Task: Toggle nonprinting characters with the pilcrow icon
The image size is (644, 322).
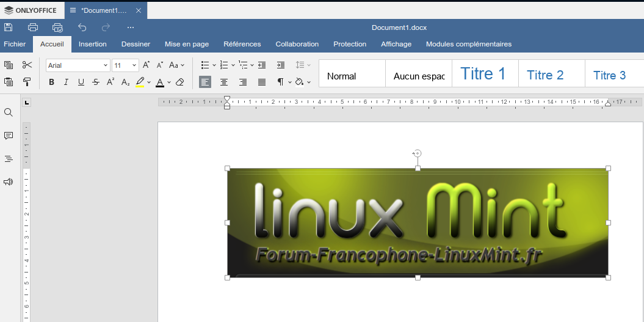Action: pos(280,82)
